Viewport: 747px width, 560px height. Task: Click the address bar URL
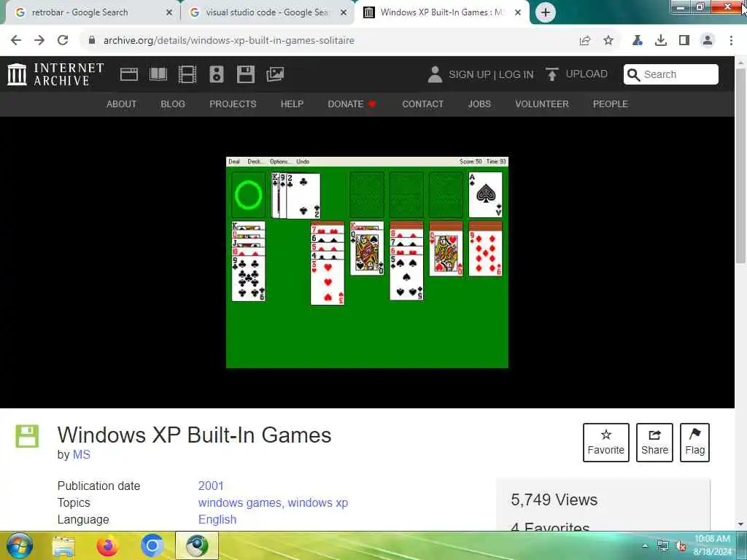[228, 41]
